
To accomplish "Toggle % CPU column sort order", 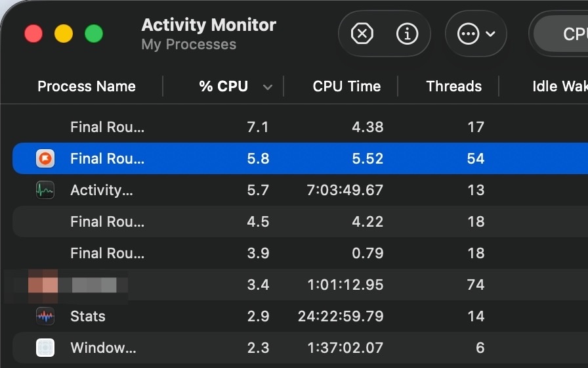I will pos(224,86).
